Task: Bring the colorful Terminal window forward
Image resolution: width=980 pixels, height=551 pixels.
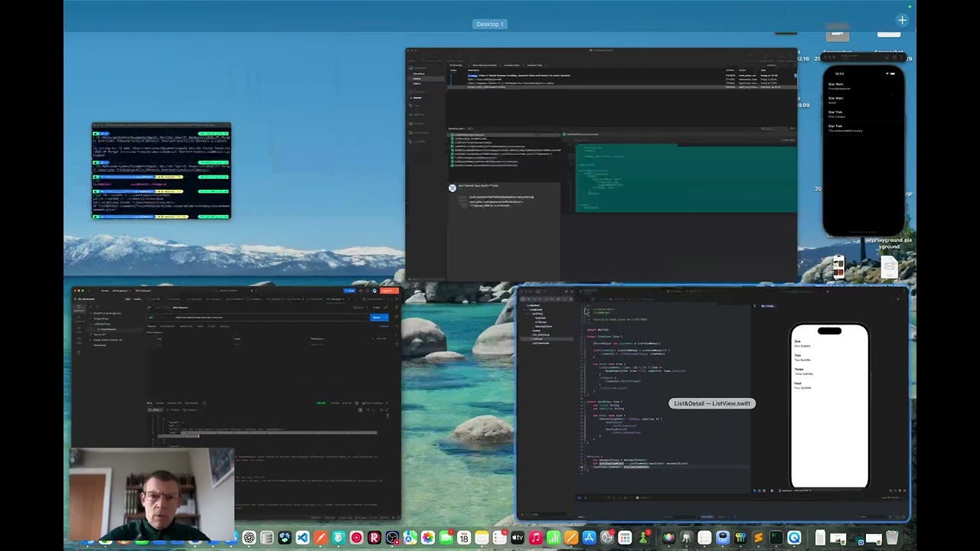Action: (x=162, y=171)
